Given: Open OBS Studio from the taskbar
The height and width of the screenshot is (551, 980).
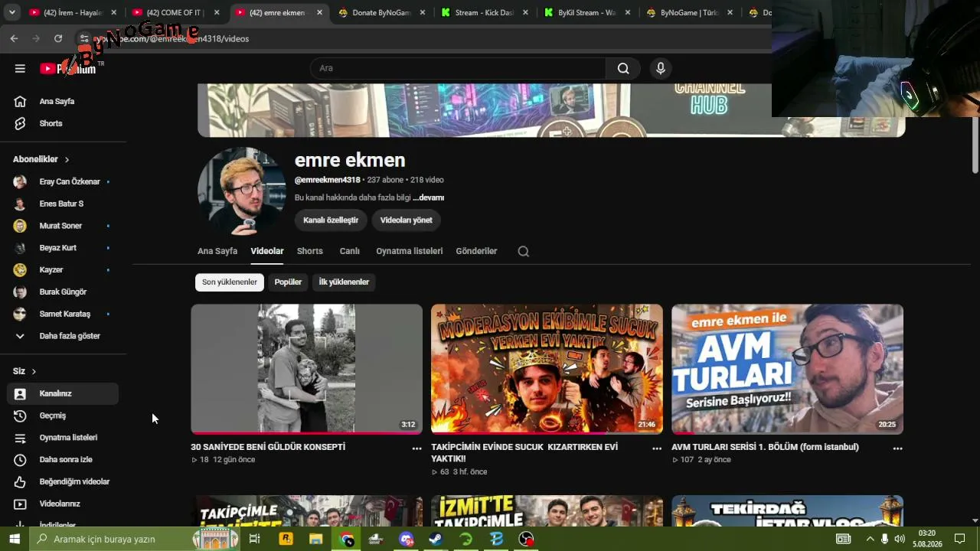Looking at the screenshot, I should [527, 539].
